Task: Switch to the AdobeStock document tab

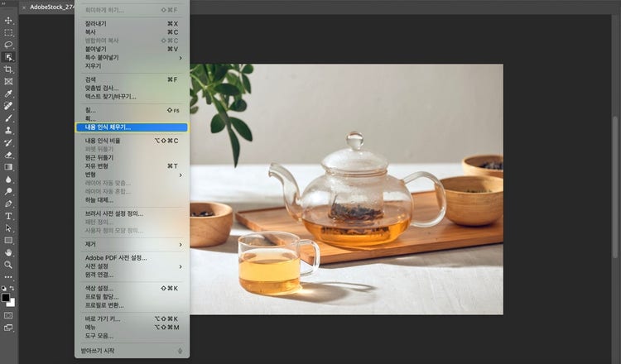Action: 51,7
